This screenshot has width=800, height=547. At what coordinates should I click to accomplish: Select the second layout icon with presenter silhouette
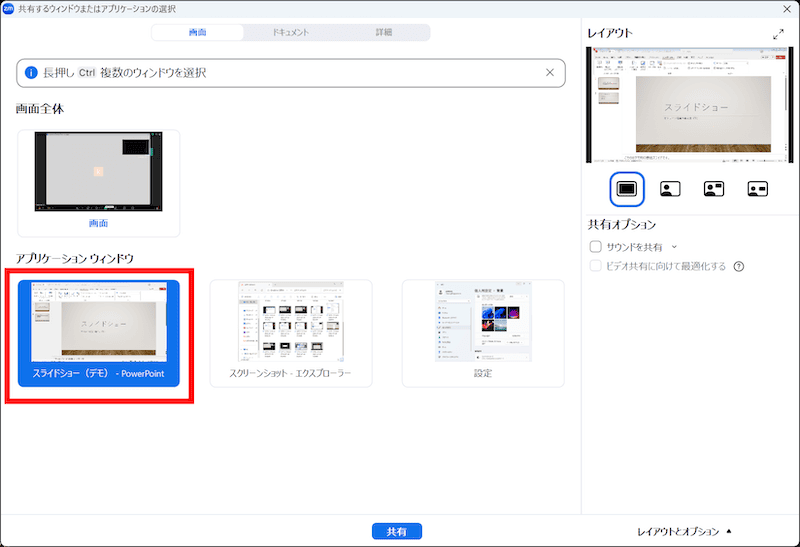[670, 187]
